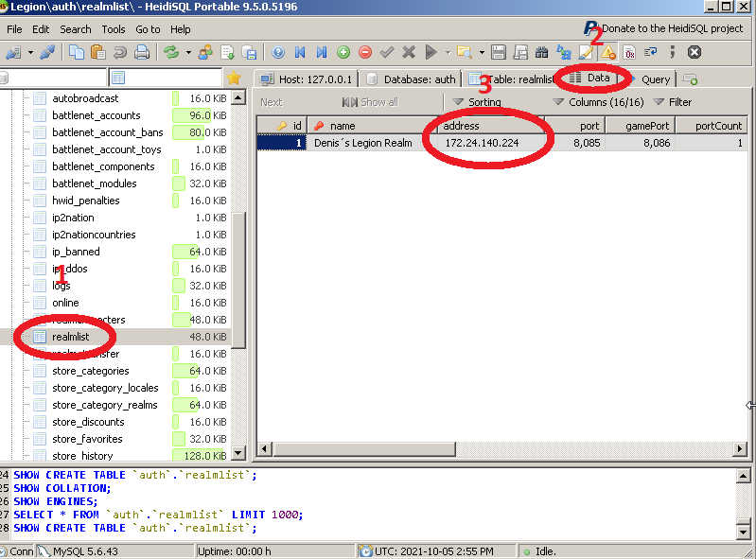Select the battlenet_accounts table
Screen dimensions: 756x559
tap(96, 115)
